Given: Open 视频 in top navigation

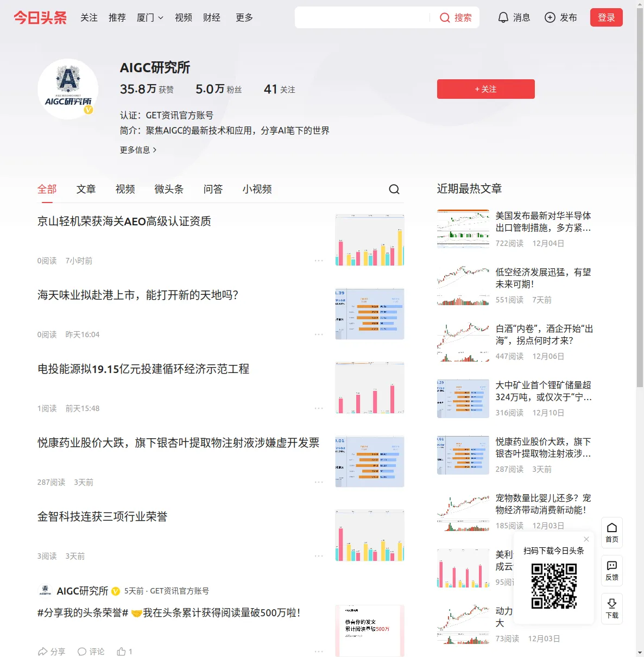Looking at the screenshot, I should pos(184,18).
